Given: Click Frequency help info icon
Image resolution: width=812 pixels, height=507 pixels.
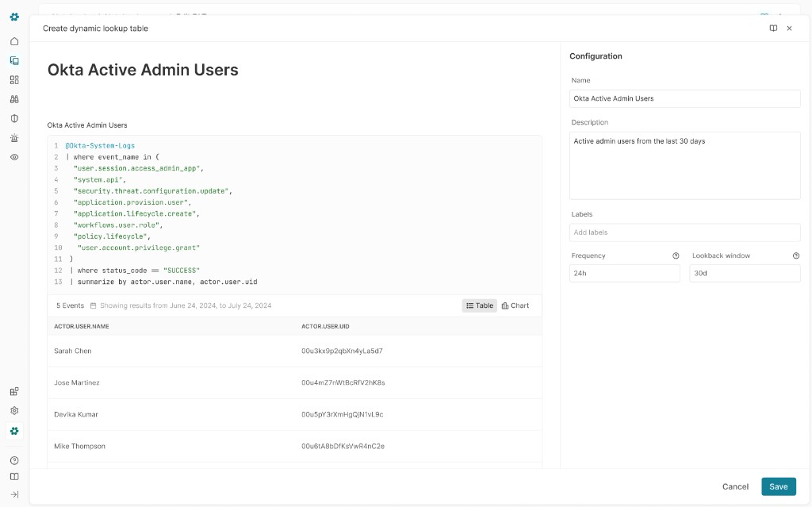Looking at the screenshot, I should coord(676,255).
